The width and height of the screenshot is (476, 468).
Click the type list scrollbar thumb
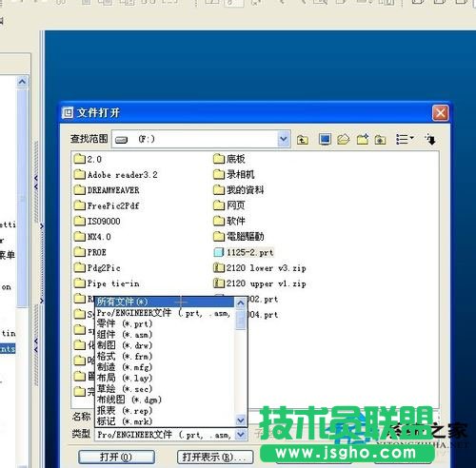tap(241, 320)
